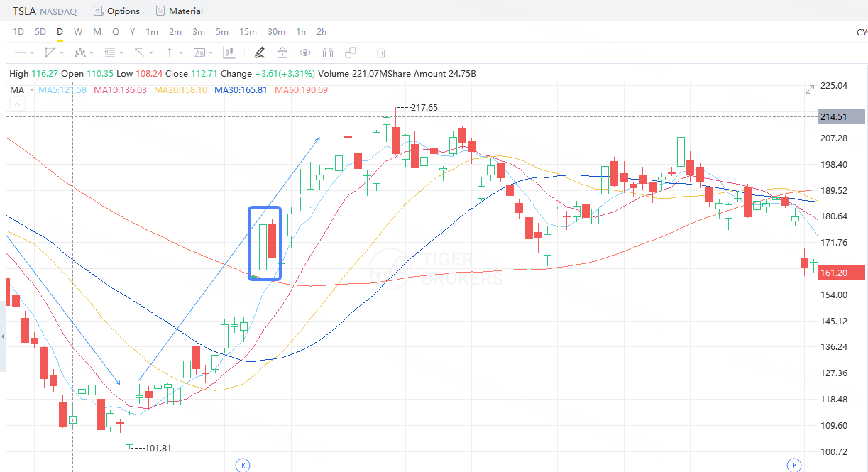Select the wave pattern drawing tool
Screen dimensions: 868x472
pyautogui.click(x=79, y=53)
